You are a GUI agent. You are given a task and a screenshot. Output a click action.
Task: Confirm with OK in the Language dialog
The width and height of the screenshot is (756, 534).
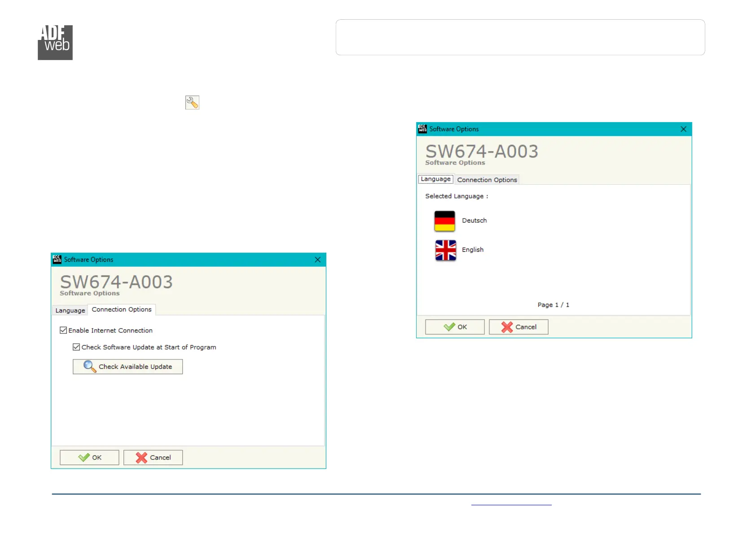tap(455, 327)
